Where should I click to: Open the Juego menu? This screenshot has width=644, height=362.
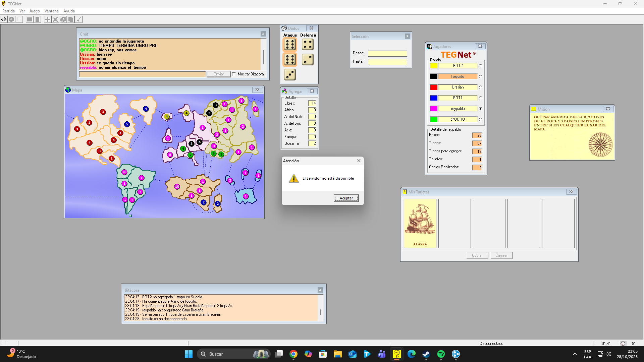pos(35,11)
